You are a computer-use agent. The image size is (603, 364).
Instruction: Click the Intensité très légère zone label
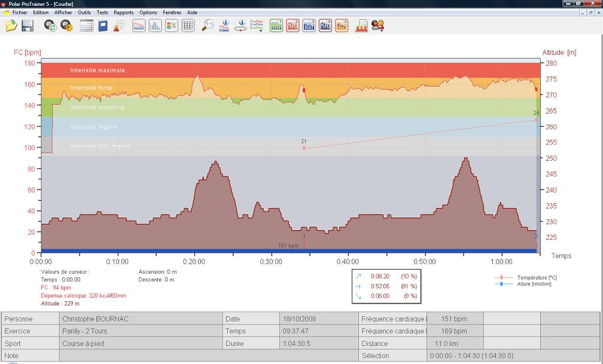click(x=100, y=146)
